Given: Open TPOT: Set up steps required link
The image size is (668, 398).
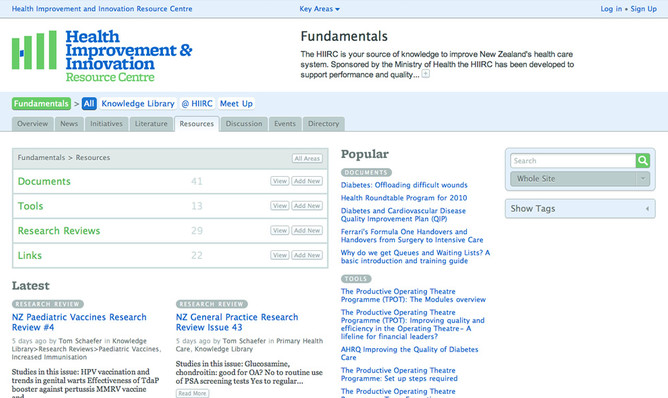Looking at the screenshot, I should (399, 374).
